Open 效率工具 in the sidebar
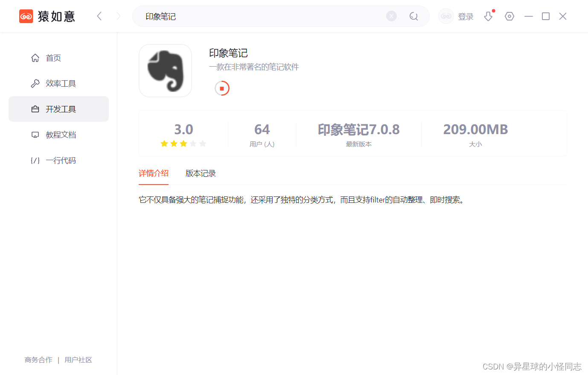Viewport: 588px width, 375px height. pos(58,83)
